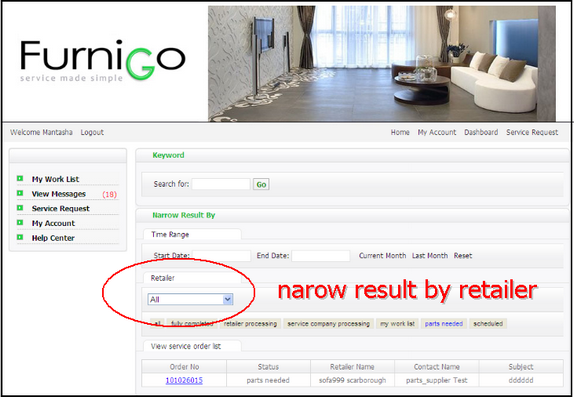Open Service Request in the left sidebar

60,208
